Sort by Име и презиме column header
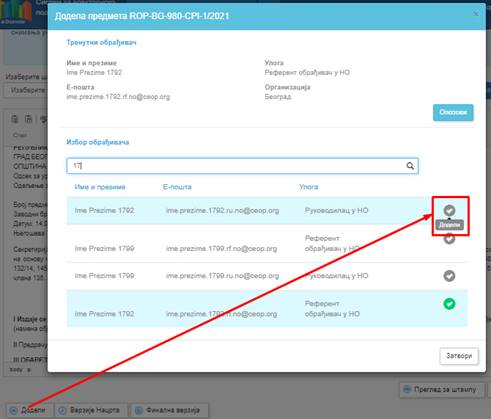 (x=100, y=187)
